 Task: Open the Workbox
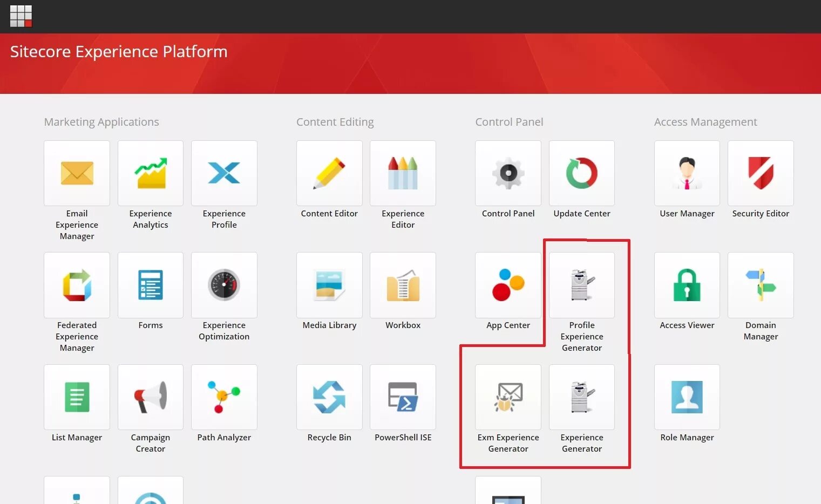pyautogui.click(x=403, y=285)
